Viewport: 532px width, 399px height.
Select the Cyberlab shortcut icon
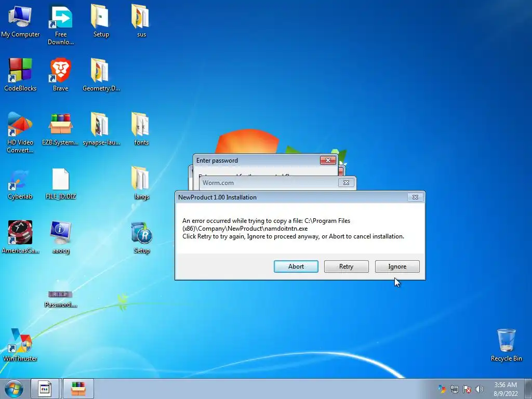(20, 183)
